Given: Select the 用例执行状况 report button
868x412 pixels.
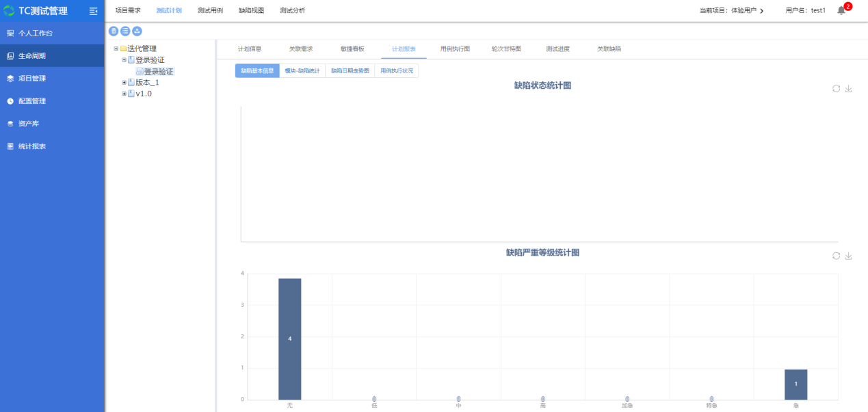Looking at the screenshot, I should [397, 70].
